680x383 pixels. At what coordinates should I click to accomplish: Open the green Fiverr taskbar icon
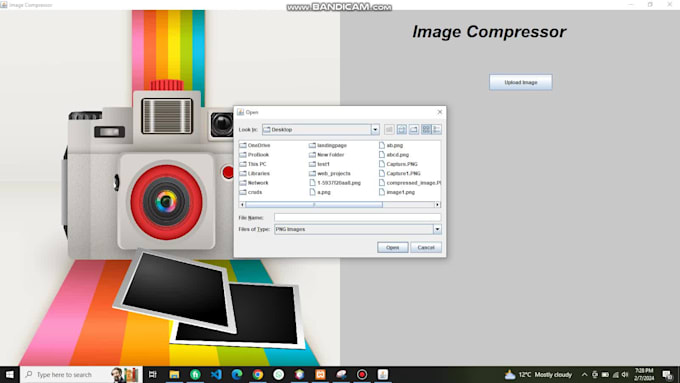point(195,374)
